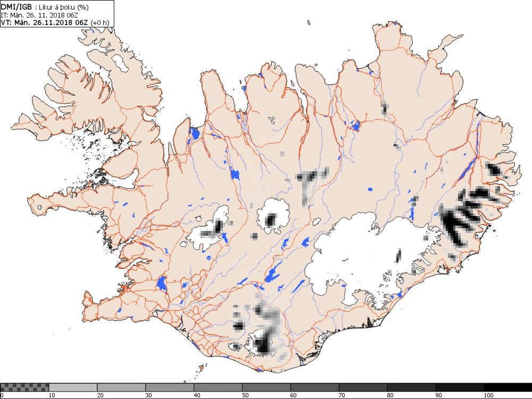
Task: Click the legend label '30'
Action: tap(148, 395)
